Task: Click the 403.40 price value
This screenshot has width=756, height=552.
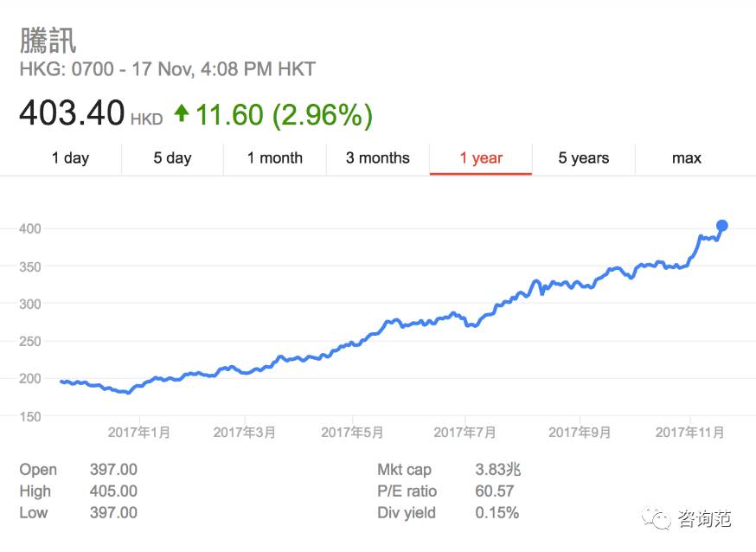Action: click(72, 114)
